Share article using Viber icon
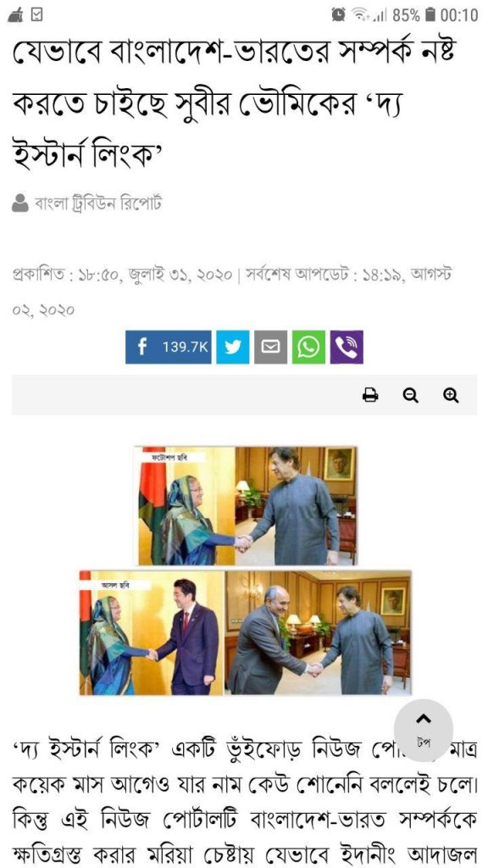 (x=347, y=347)
